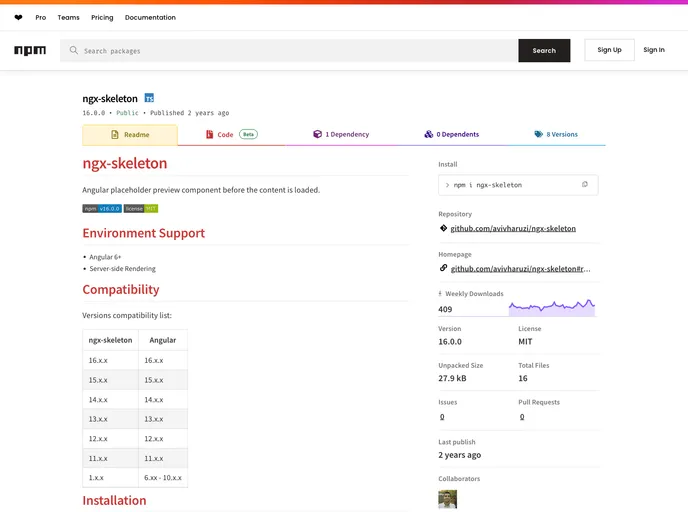Open Pro in the top menu

tap(41, 18)
